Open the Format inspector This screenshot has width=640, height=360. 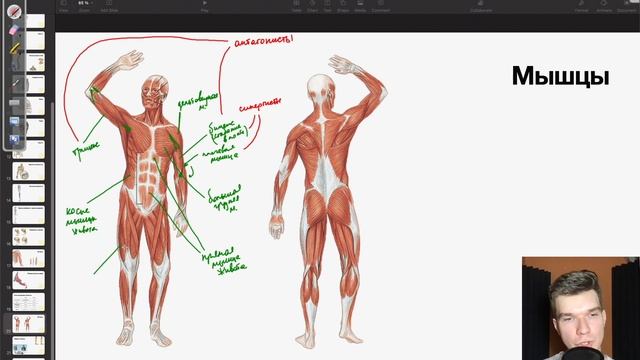581,6
